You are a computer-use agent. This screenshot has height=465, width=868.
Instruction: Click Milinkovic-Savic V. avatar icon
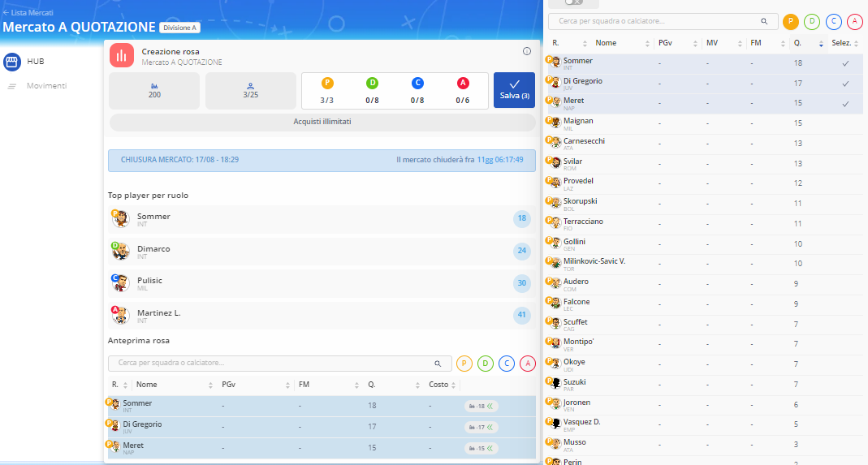point(555,264)
